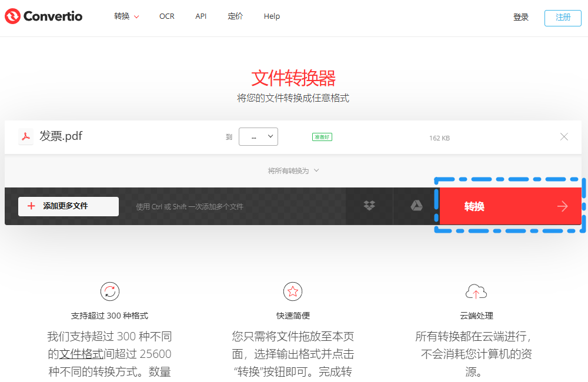Click the cloud upload icon above 云端处理
This screenshot has height=382, width=588.
[476, 291]
